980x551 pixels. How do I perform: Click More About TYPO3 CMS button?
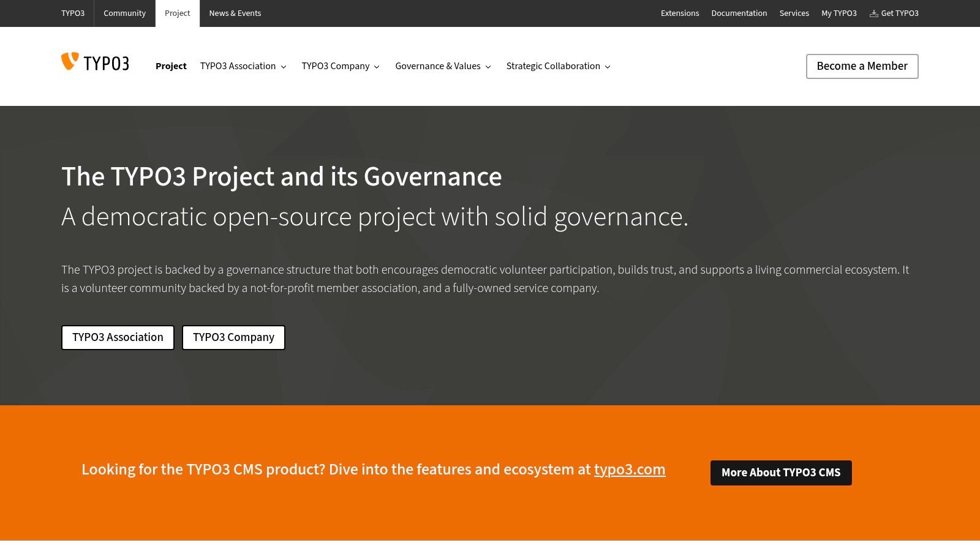781,473
